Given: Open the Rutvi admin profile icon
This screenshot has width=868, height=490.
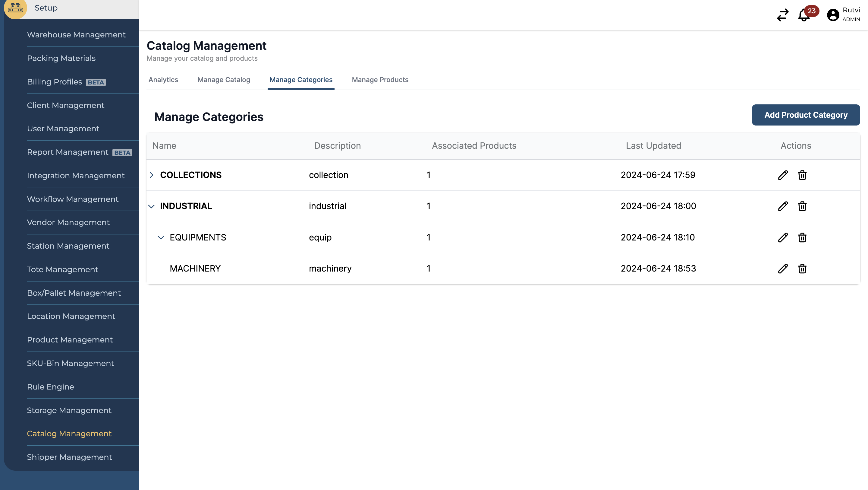Looking at the screenshot, I should point(832,15).
